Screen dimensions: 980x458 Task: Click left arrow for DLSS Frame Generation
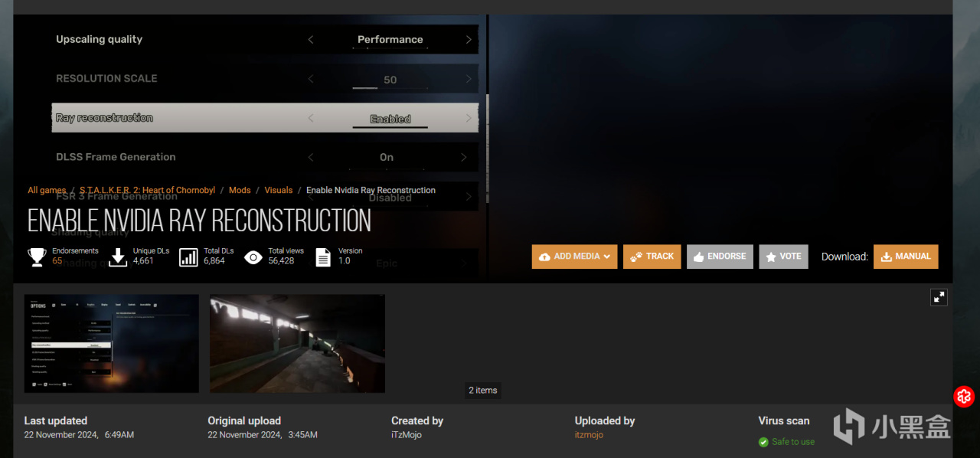[310, 157]
